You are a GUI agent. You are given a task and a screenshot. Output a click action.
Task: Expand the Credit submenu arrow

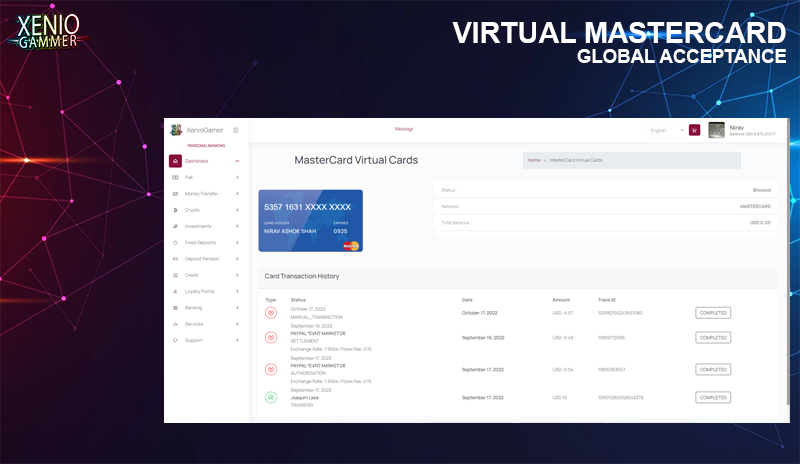point(237,275)
